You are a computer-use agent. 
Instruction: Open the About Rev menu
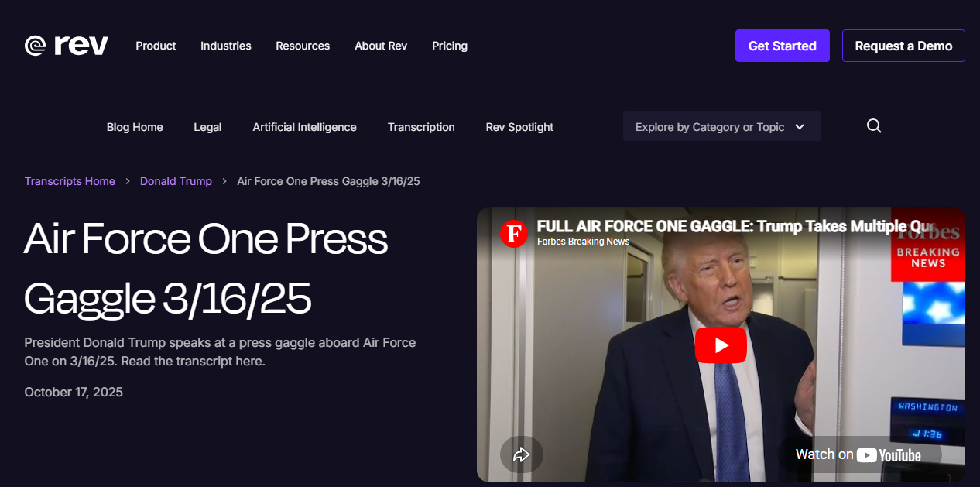(381, 46)
